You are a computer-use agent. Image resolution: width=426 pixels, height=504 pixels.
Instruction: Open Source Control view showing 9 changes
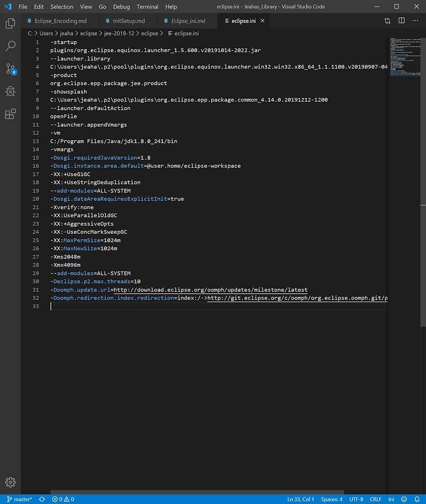coord(10,69)
